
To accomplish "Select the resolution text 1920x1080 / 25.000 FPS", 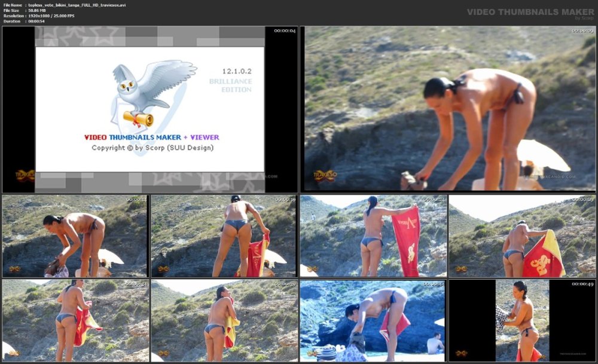I will point(51,16).
